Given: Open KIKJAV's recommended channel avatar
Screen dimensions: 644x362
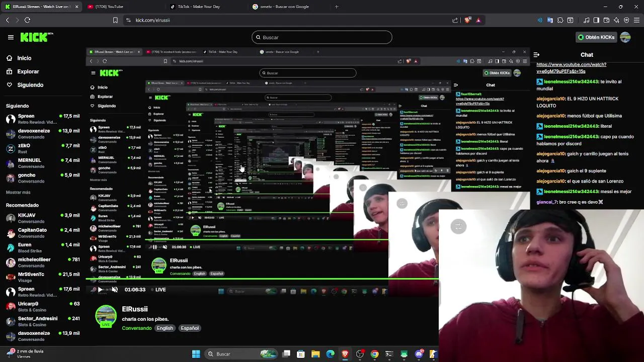Looking at the screenshot, I should pos(11,218).
